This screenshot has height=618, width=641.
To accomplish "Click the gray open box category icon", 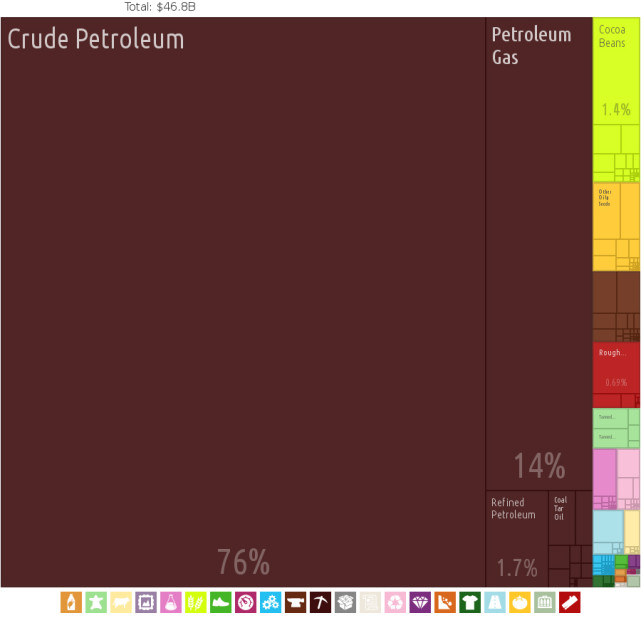I will 345,602.
